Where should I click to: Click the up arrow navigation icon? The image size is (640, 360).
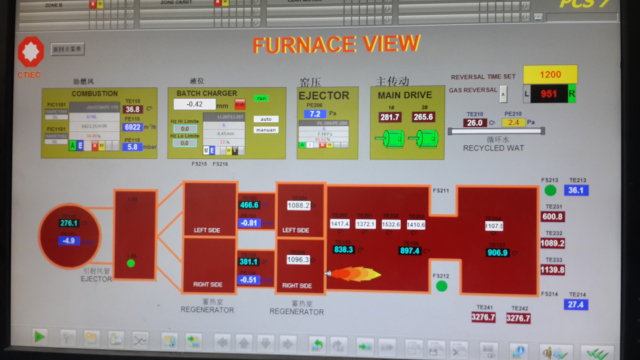244,343
